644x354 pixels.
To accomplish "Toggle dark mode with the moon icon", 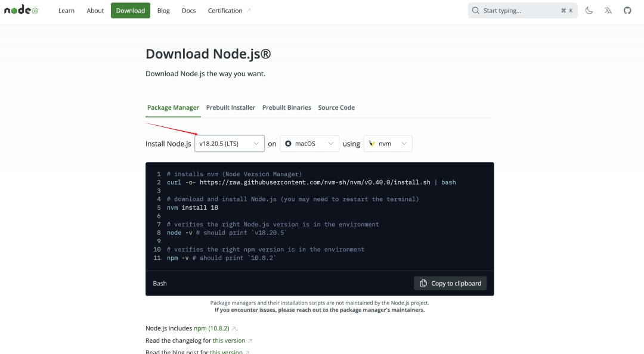I will 589,11.
